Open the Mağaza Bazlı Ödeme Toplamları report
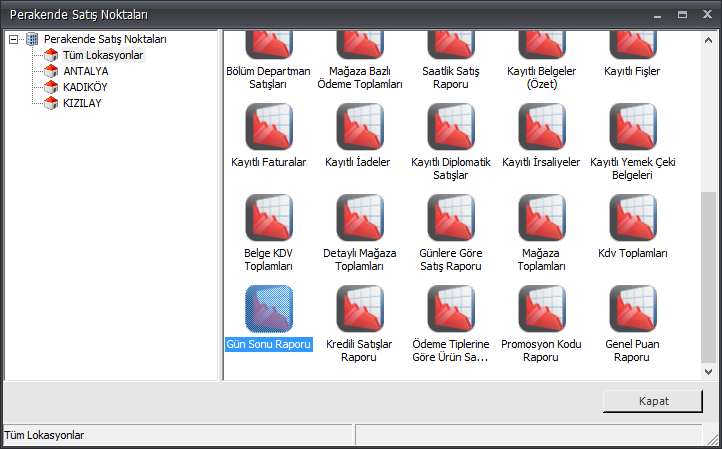Viewport: 722px width, 449px height. (x=360, y=46)
